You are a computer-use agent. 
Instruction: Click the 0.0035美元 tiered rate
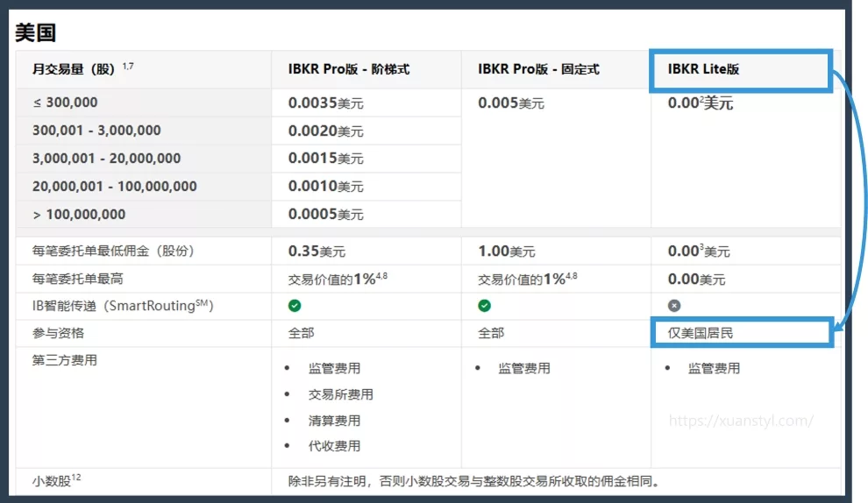[325, 103]
